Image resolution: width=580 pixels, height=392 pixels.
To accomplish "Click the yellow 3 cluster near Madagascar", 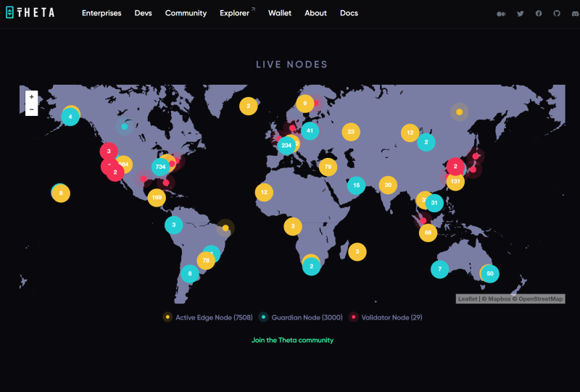I will (357, 252).
